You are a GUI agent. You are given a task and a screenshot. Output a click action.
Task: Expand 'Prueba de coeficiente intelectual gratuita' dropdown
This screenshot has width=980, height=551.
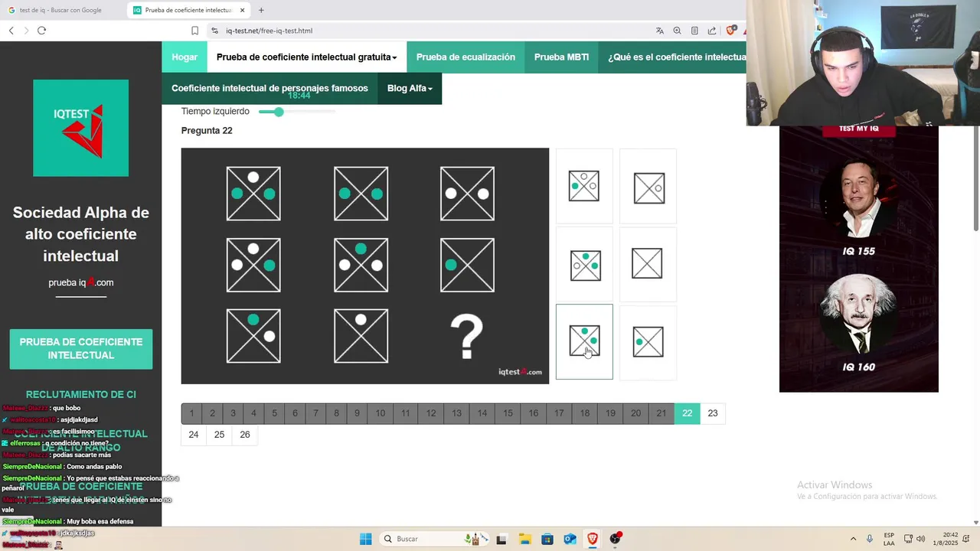tap(306, 57)
